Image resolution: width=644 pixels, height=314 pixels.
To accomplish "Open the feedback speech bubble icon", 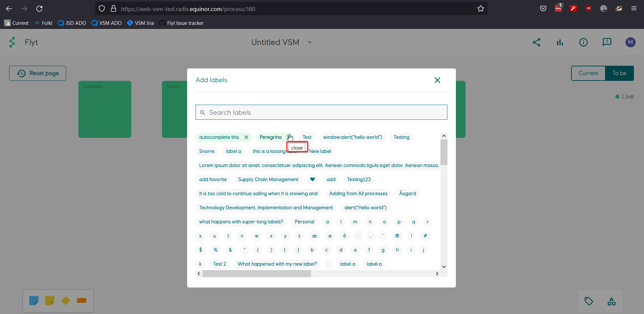I will tap(607, 42).
